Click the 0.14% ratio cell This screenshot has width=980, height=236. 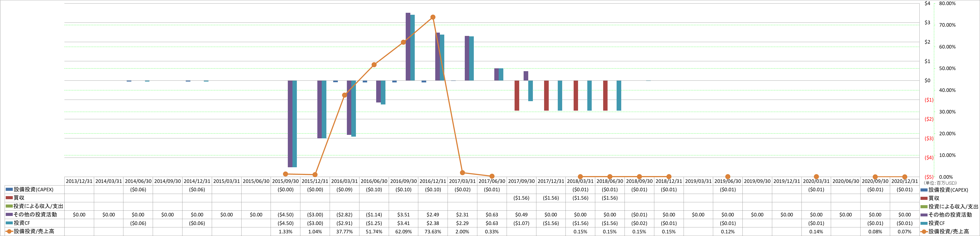tap(816, 231)
